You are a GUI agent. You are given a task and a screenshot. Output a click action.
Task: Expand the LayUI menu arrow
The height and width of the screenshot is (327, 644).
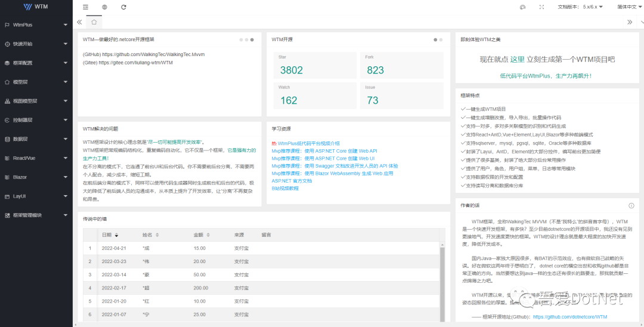point(66,196)
